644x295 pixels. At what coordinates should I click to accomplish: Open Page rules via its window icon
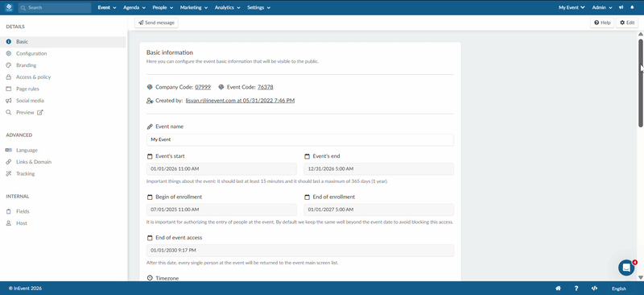click(8, 89)
